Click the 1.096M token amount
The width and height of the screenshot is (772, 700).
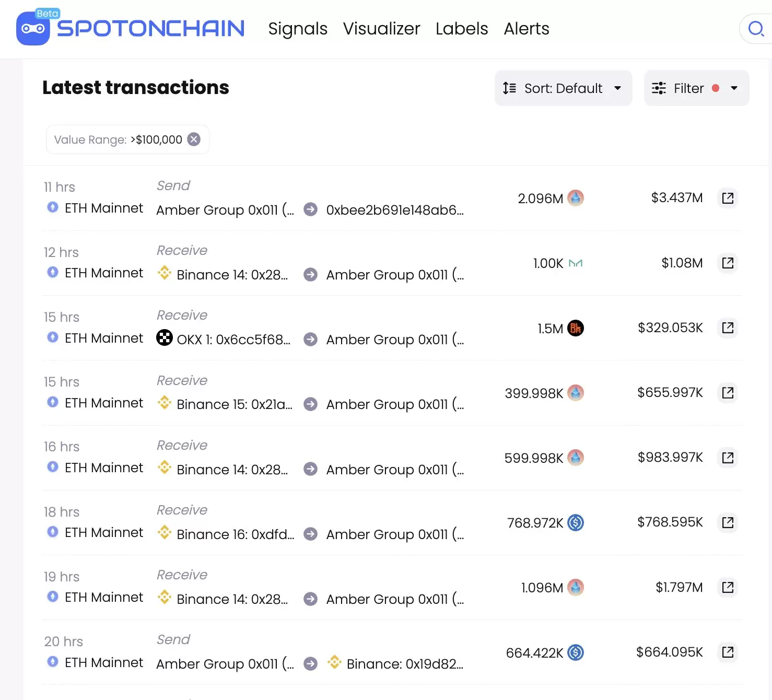tap(542, 588)
